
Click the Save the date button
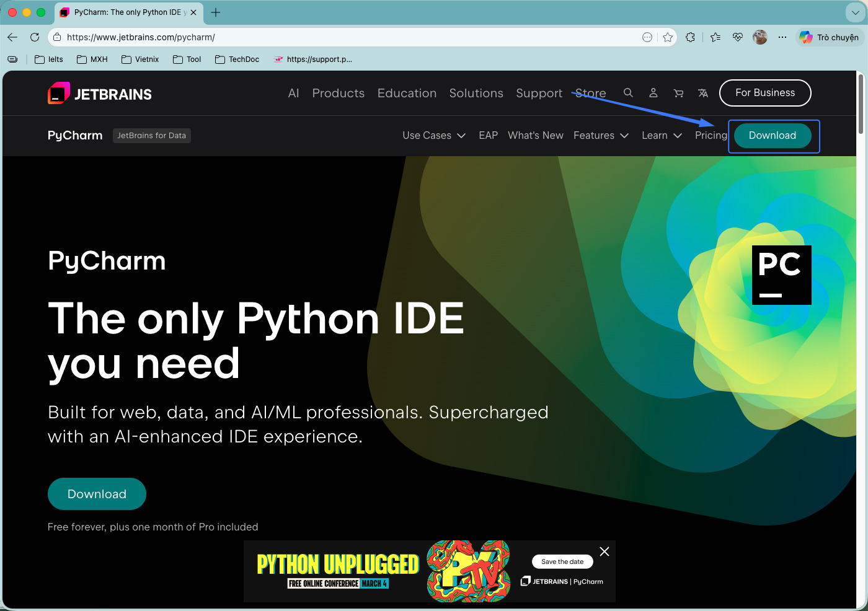coord(562,561)
